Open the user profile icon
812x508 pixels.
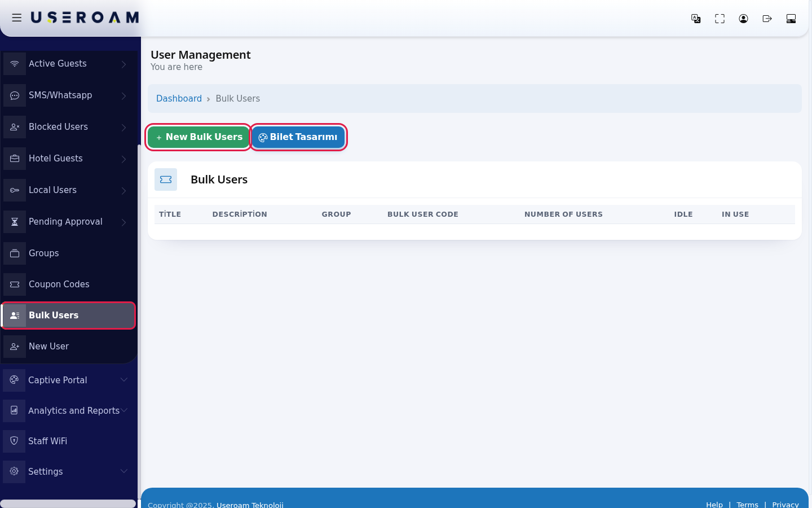743,19
